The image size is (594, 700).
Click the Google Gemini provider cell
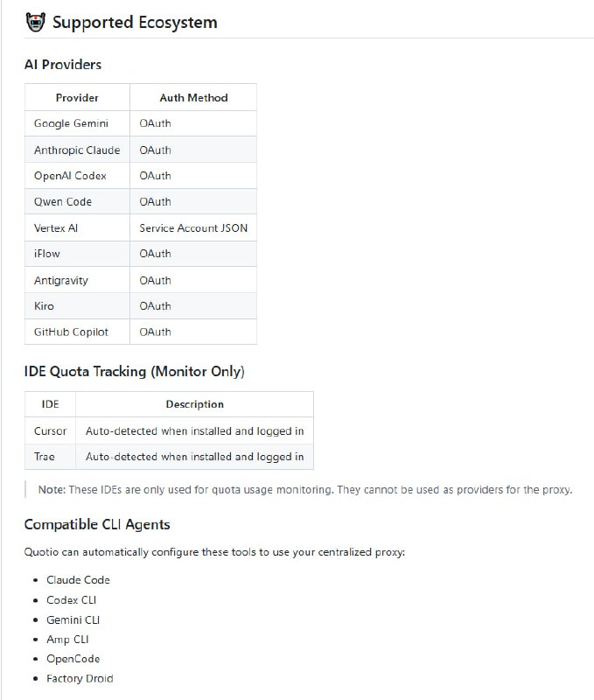tap(71, 123)
